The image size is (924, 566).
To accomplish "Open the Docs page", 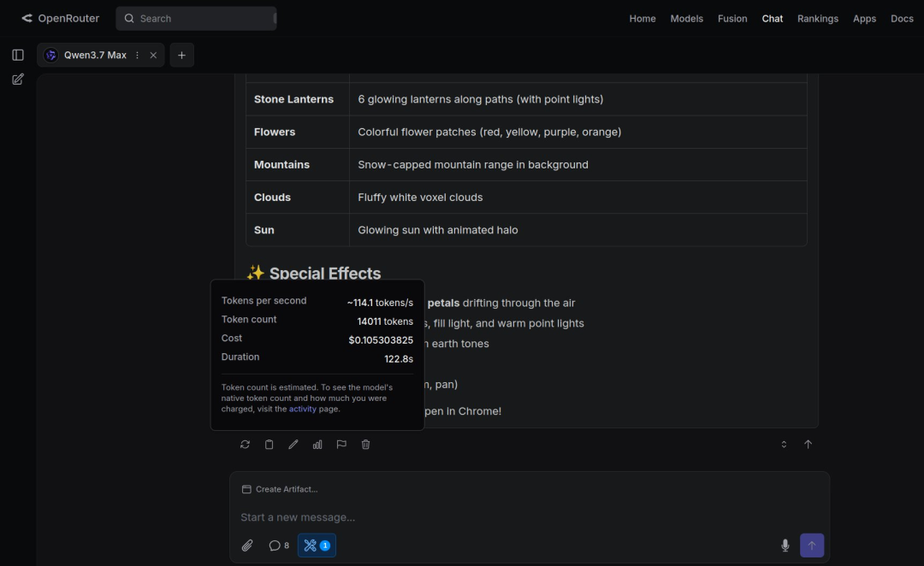I will click(x=902, y=18).
